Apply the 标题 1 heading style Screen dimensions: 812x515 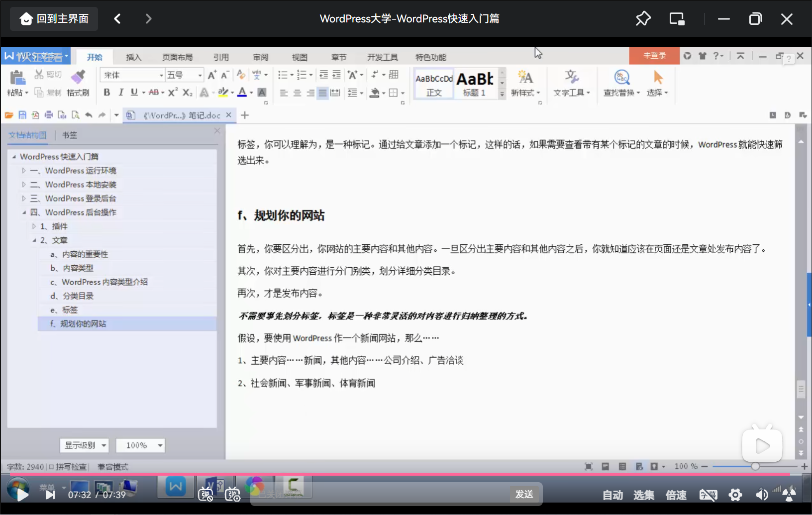click(475, 84)
